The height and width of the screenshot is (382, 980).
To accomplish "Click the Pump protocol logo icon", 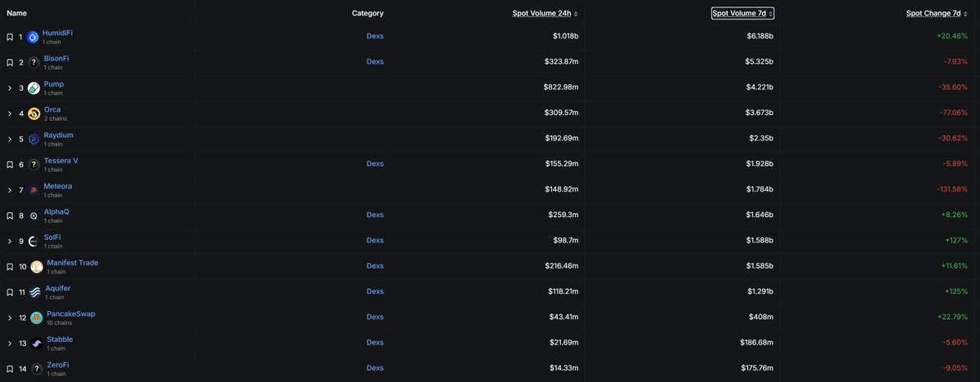I will click(33, 88).
